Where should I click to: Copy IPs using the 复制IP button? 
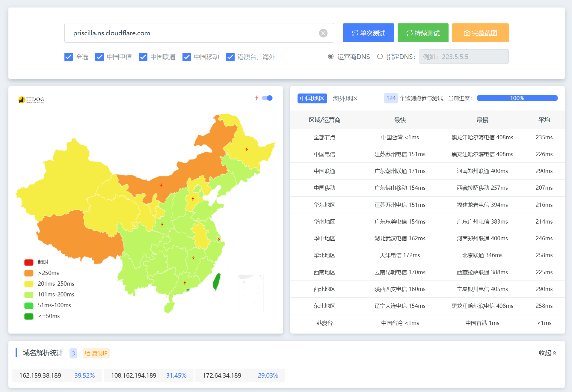point(96,353)
